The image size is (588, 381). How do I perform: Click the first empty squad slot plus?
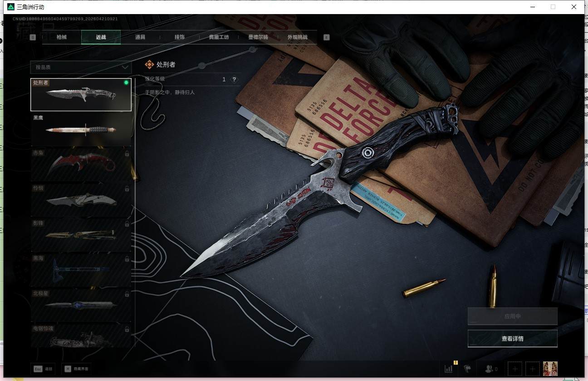click(515, 369)
